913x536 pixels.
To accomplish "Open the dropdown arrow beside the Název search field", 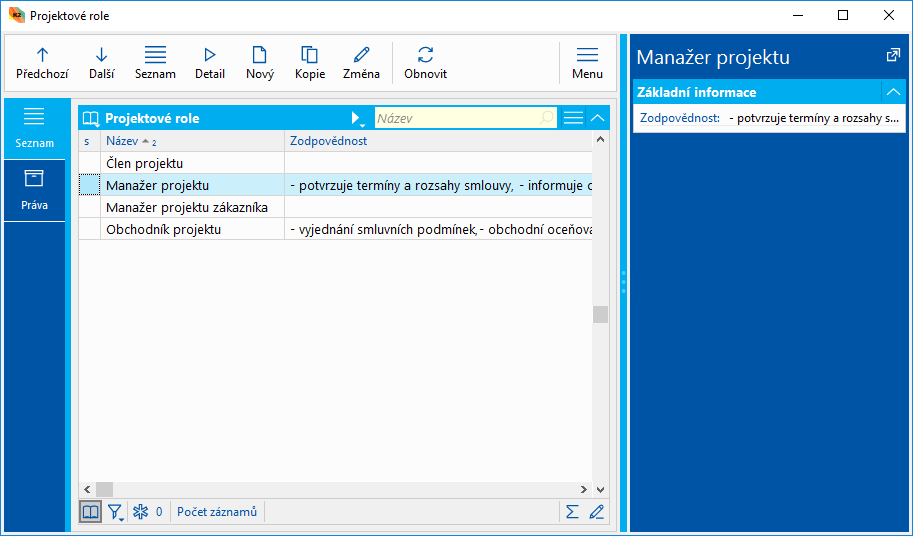I will click(358, 119).
